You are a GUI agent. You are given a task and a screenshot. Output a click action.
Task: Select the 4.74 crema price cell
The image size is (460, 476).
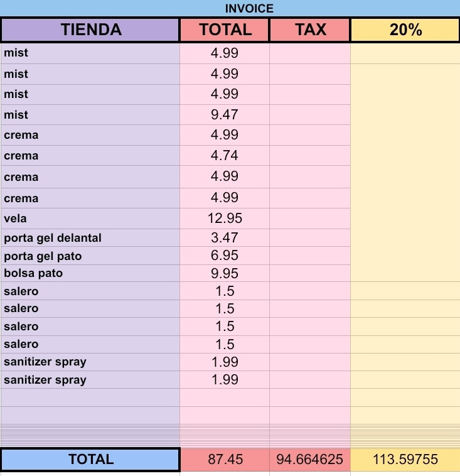click(x=225, y=156)
